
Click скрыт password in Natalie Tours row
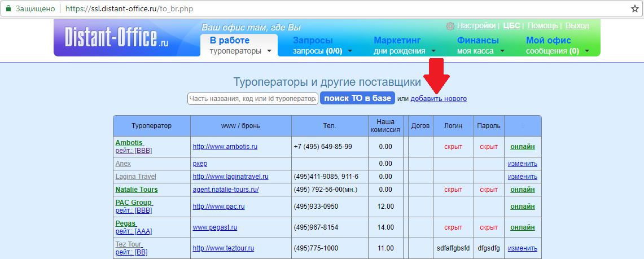coord(489,190)
